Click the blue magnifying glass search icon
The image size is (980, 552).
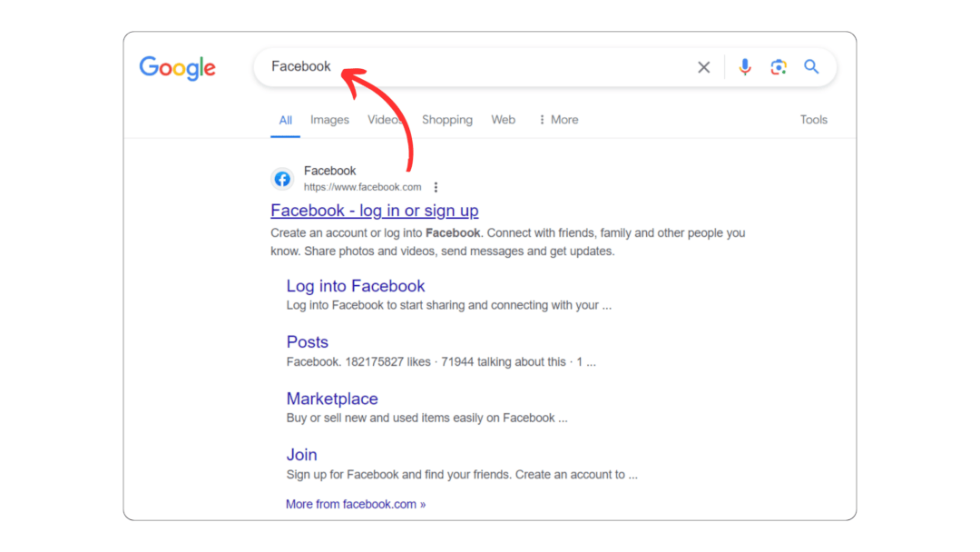point(811,67)
